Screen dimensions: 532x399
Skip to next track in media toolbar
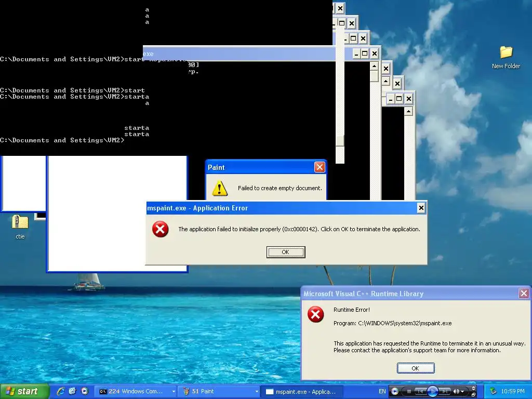tap(445, 391)
